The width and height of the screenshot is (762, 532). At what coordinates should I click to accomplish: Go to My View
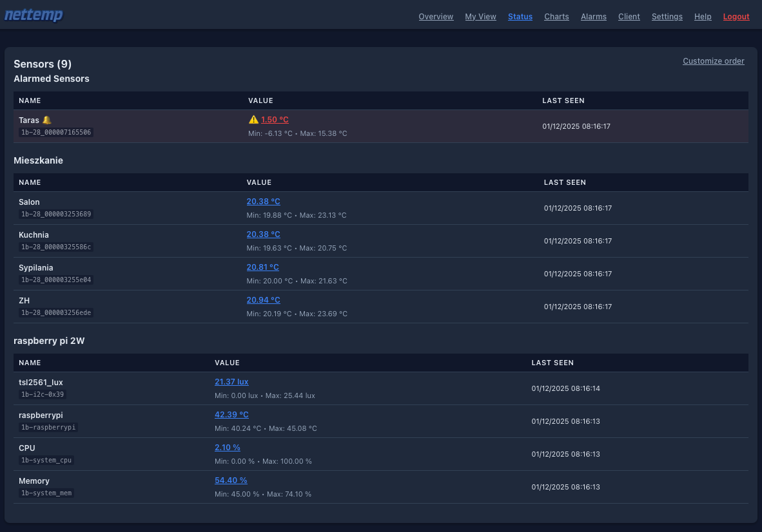pyautogui.click(x=480, y=17)
